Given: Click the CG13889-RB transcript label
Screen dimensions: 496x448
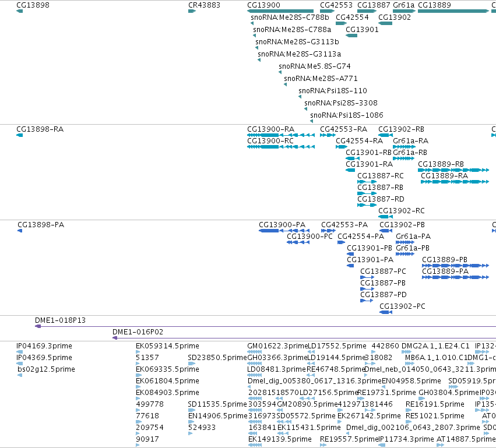Looking at the screenshot, I should [441, 164].
